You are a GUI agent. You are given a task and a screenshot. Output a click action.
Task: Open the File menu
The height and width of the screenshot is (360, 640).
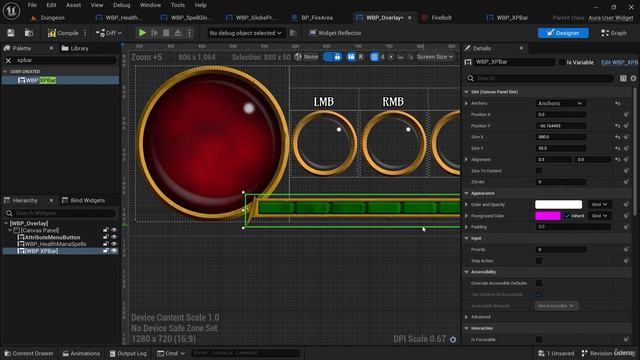coord(32,5)
